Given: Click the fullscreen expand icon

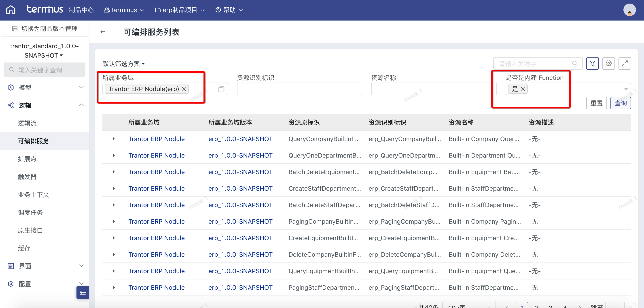Looking at the screenshot, I should point(625,63).
